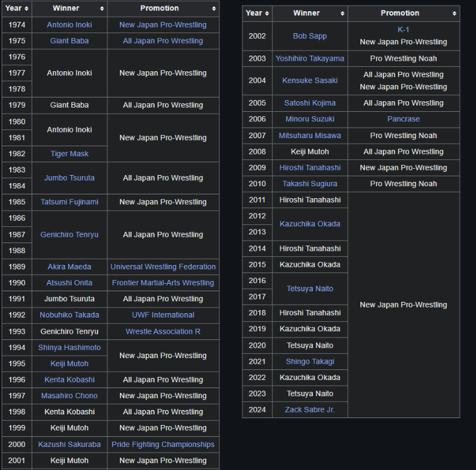Open Atsushi Onita link
476x470 pixels.
(69, 283)
